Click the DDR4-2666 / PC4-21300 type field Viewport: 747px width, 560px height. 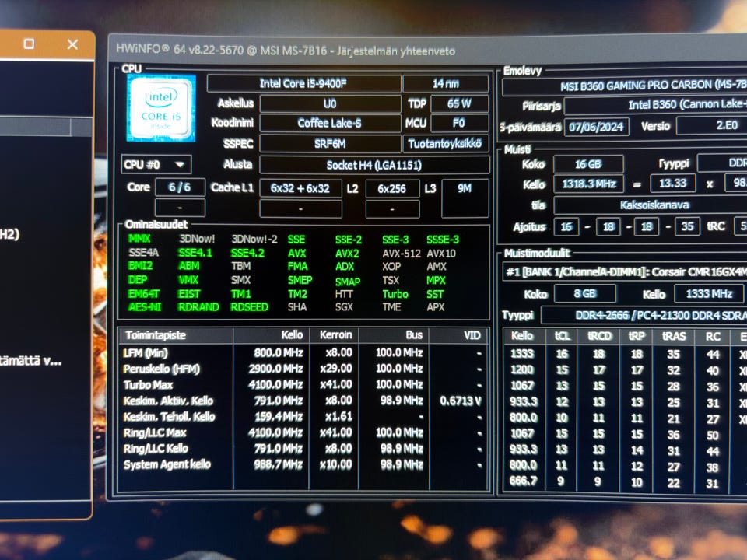click(644, 315)
